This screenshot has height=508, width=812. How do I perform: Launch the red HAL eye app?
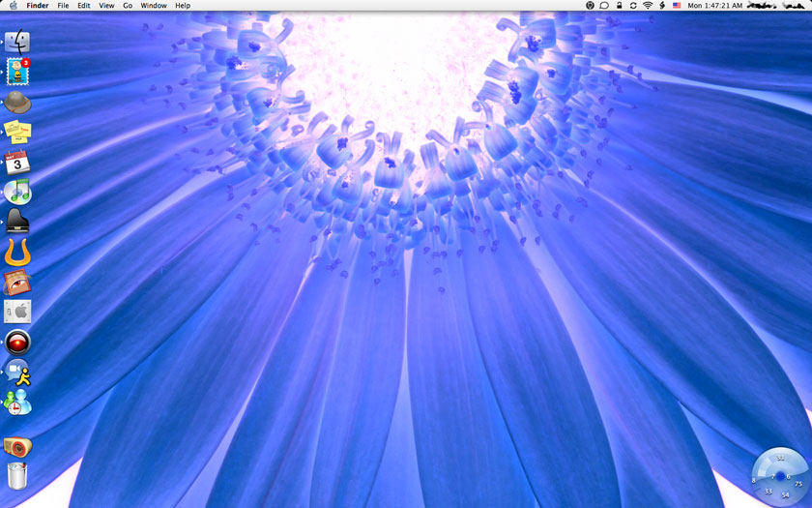tap(17, 343)
